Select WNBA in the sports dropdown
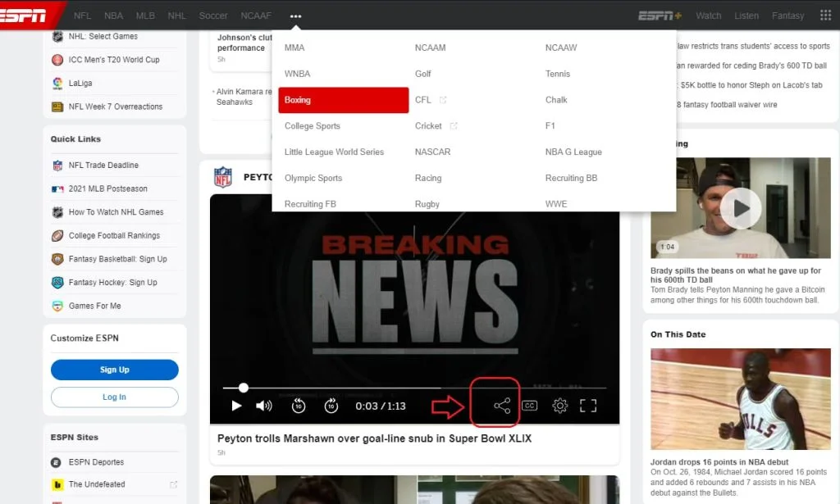The image size is (840, 504). coord(297,74)
